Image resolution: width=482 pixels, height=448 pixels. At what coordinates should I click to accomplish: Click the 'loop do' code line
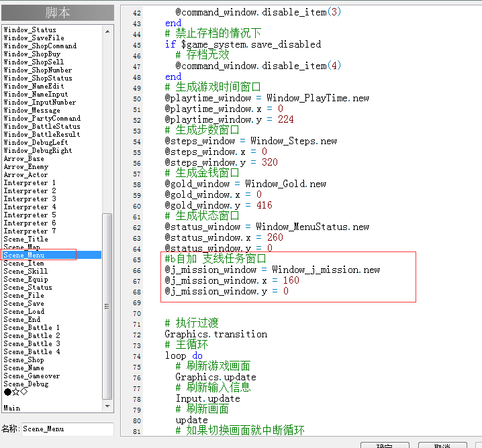click(x=183, y=355)
